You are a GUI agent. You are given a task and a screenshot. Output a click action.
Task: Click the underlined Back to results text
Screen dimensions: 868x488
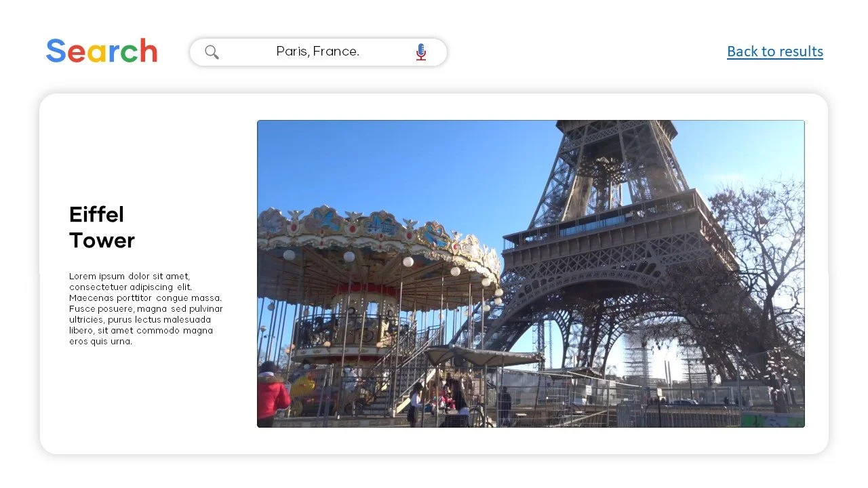click(x=775, y=51)
